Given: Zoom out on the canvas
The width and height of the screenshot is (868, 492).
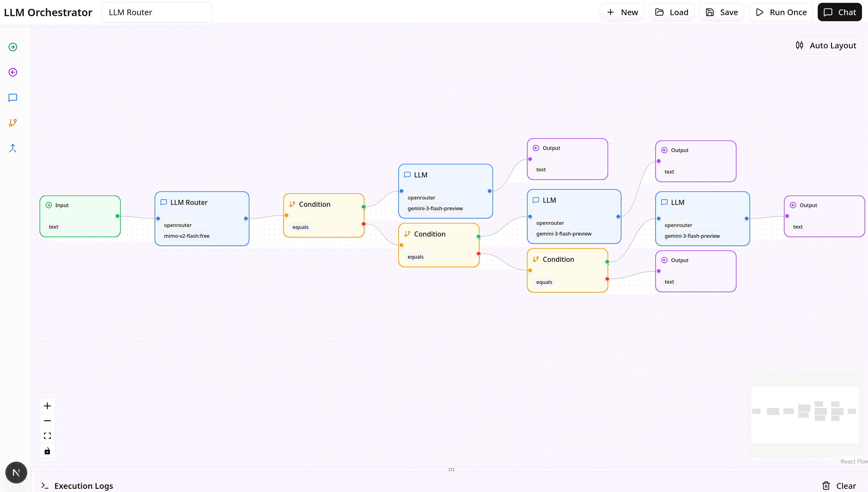Looking at the screenshot, I should pyautogui.click(x=47, y=421).
